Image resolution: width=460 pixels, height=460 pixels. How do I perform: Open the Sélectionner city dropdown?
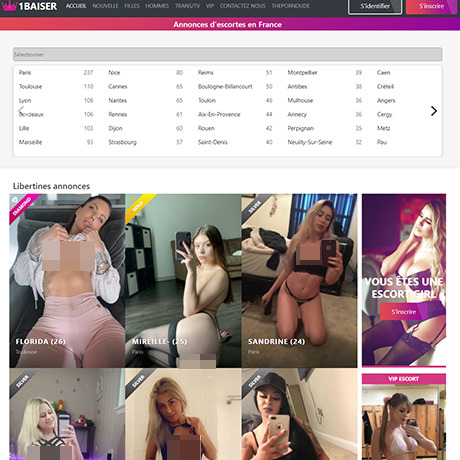click(228, 54)
